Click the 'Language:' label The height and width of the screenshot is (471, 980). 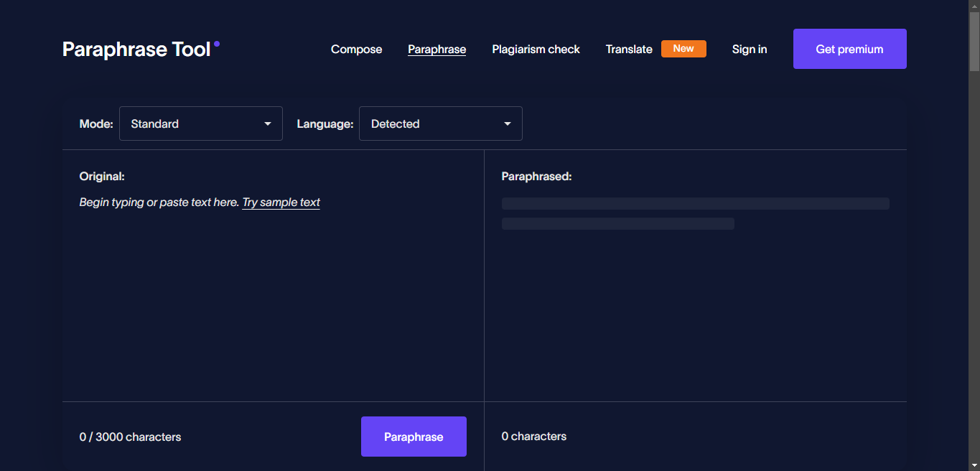pyautogui.click(x=325, y=123)
